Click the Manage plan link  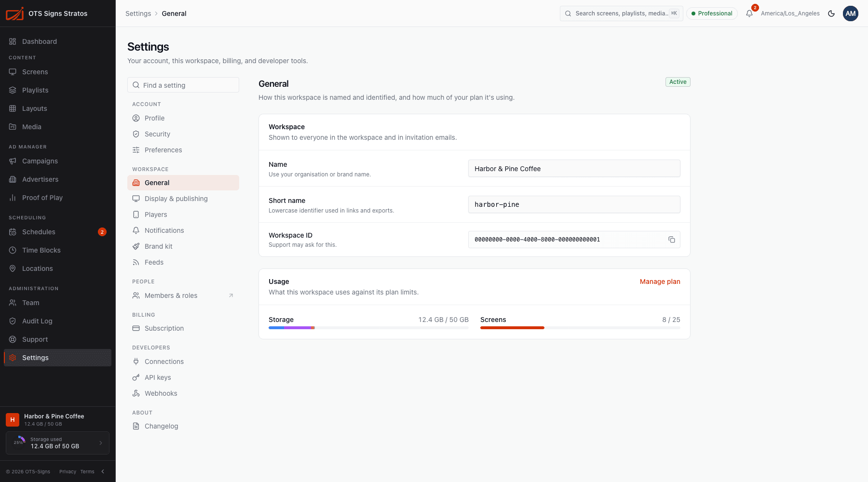660,281
